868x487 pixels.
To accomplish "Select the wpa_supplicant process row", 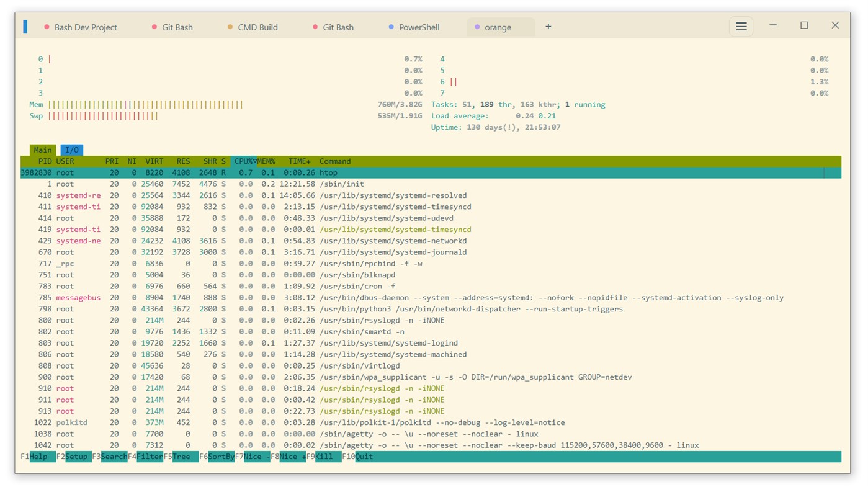I will click(431, 377).
